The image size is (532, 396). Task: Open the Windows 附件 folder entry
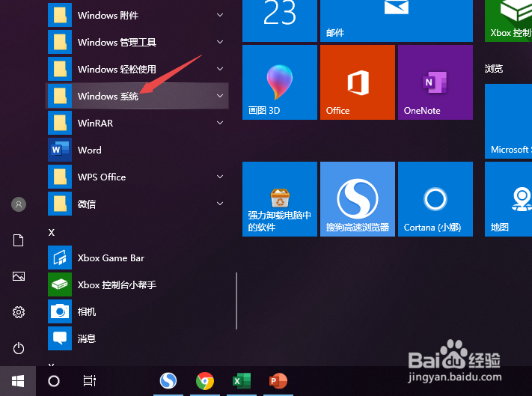point(137,15)
